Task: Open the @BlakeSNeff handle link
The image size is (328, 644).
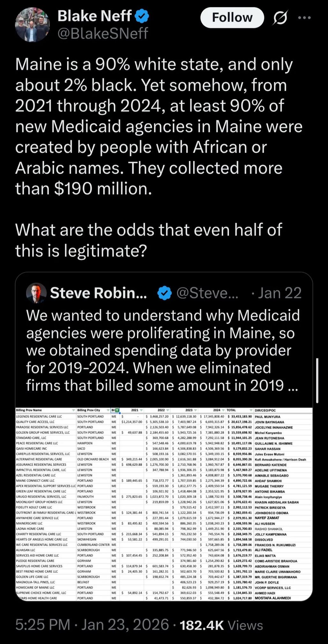Action: (x=103, y=34)
